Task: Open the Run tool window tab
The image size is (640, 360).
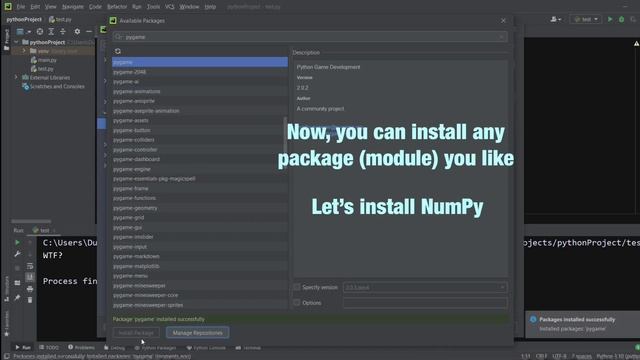Action: pyautogui.click(x=23, y=348)
